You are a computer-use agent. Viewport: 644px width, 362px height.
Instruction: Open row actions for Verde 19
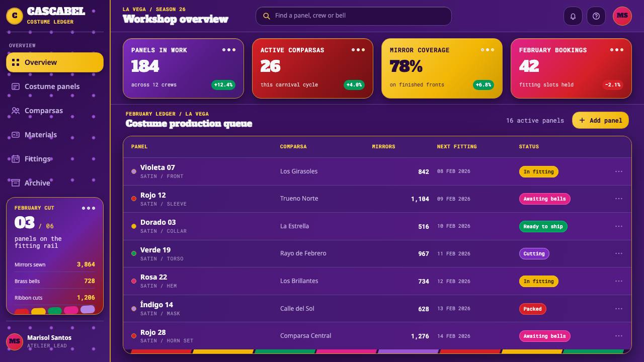(x=619, y=253)
